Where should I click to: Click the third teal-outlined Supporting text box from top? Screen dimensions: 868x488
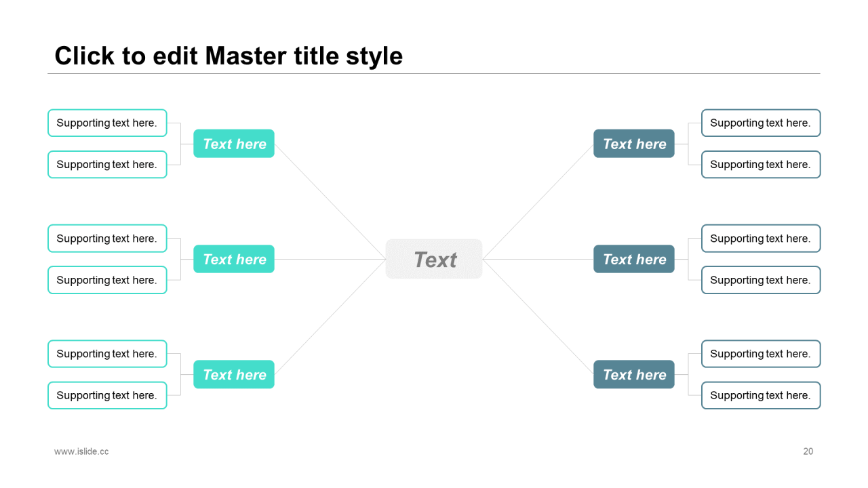click(x=107, y=239)
